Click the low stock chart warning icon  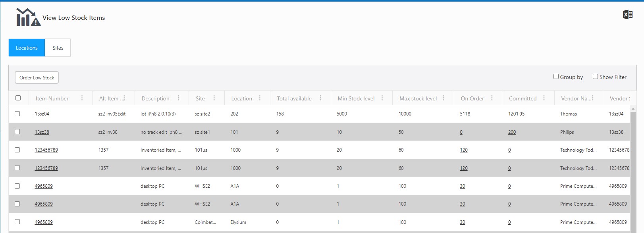[28, 17]
